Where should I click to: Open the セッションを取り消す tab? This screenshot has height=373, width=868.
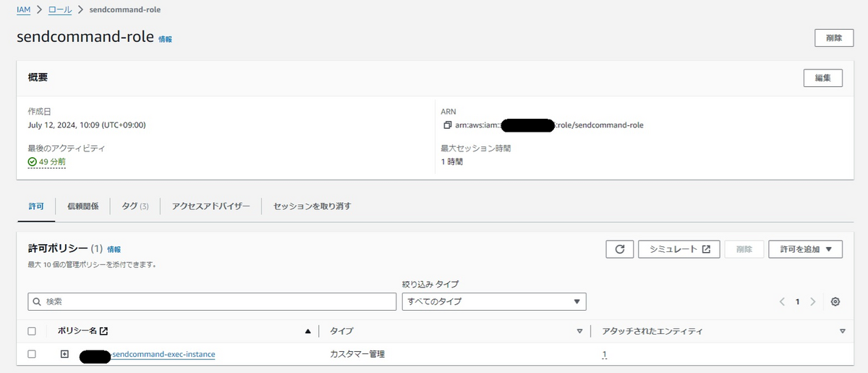[x=312, y=206]
